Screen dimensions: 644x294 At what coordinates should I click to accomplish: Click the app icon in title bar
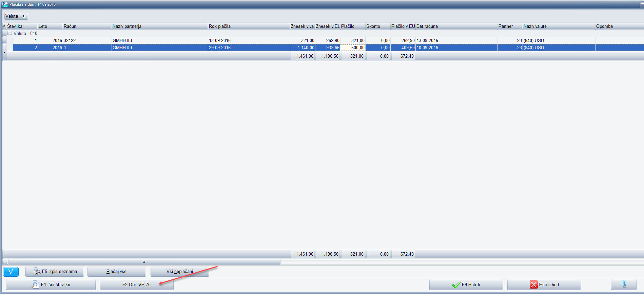coord(5,4)
